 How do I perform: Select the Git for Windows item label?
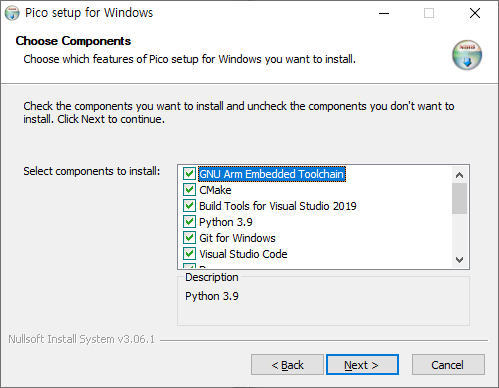[x=237, y=238]
